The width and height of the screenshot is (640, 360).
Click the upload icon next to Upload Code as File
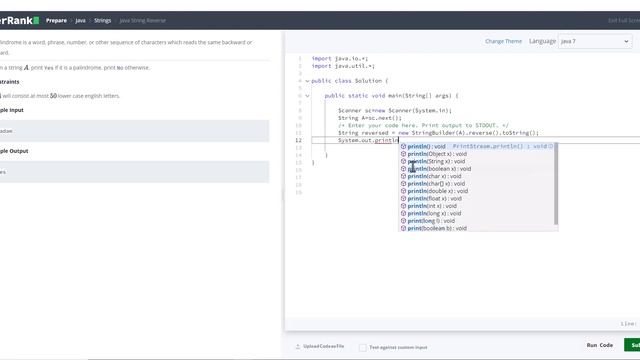point(298,347)
